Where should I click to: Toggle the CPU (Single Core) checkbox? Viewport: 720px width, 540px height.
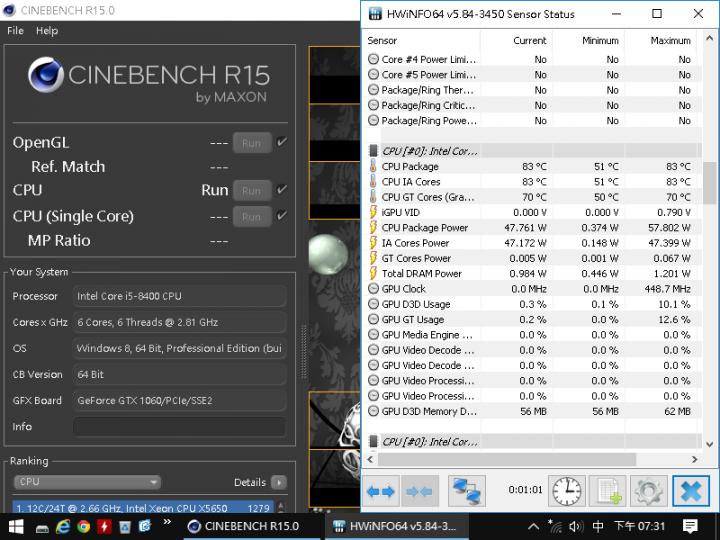(x=282, y=216)
